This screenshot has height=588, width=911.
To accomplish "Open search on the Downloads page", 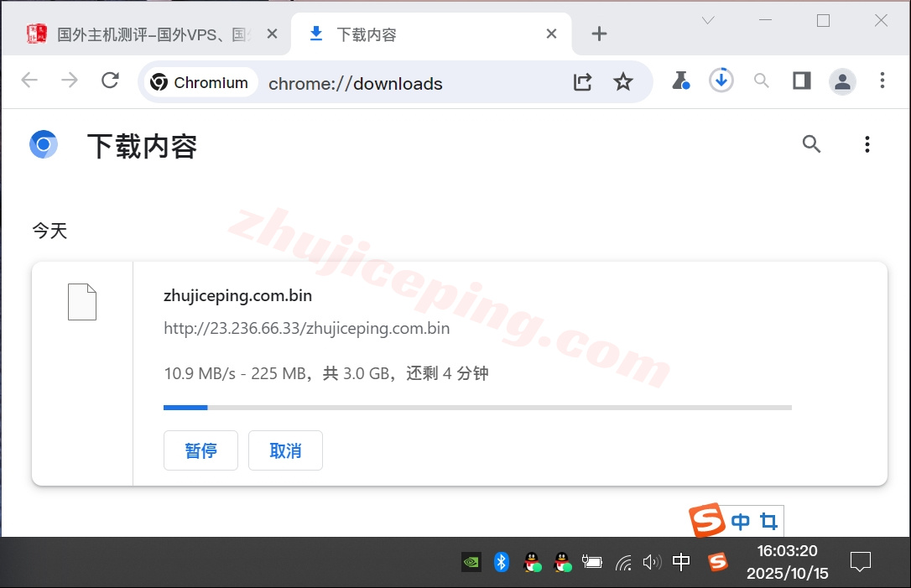I will tap(811, 143).
